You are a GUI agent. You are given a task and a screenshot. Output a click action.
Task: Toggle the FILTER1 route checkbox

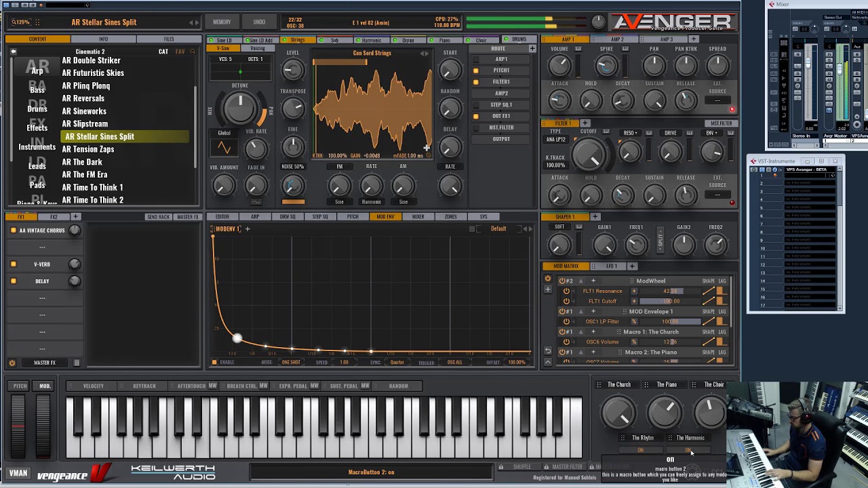[x=476, y=82]
